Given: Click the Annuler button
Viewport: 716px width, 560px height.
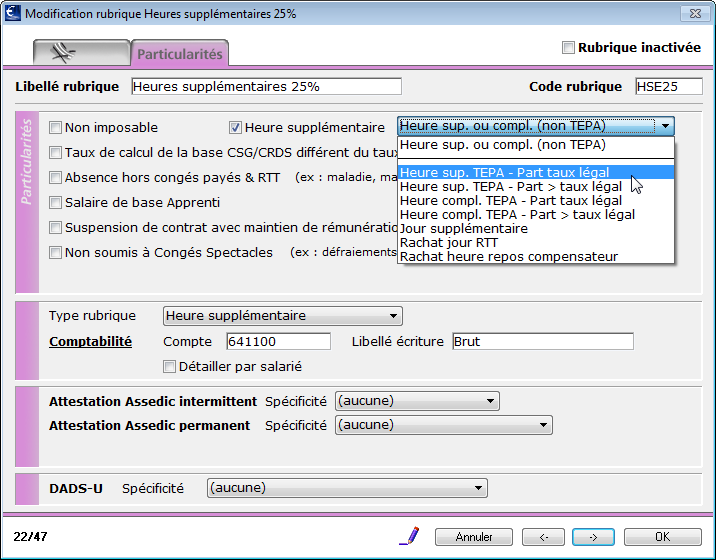Looking at the screenshot, I should [474, 537].
